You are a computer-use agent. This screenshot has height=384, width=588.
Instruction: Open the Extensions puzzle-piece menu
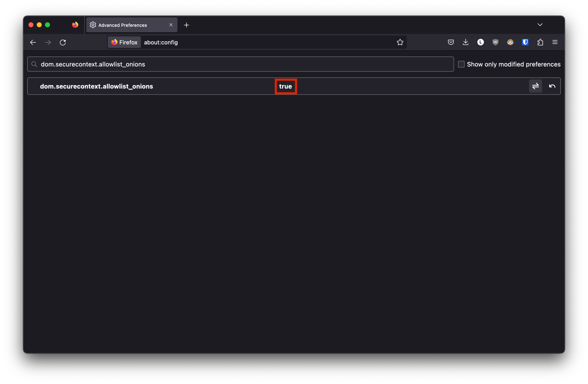point(540,42)
